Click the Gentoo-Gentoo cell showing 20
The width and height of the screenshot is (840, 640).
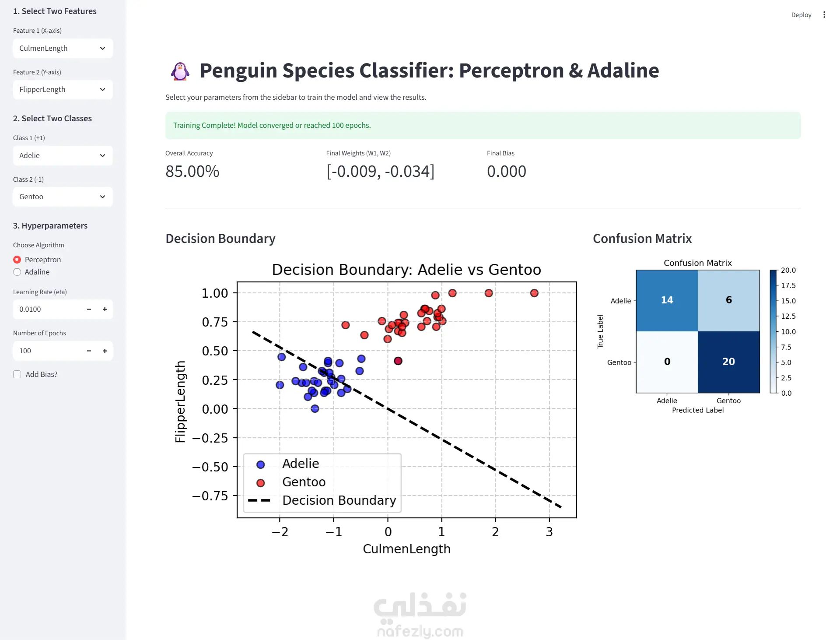pos(728,362)
